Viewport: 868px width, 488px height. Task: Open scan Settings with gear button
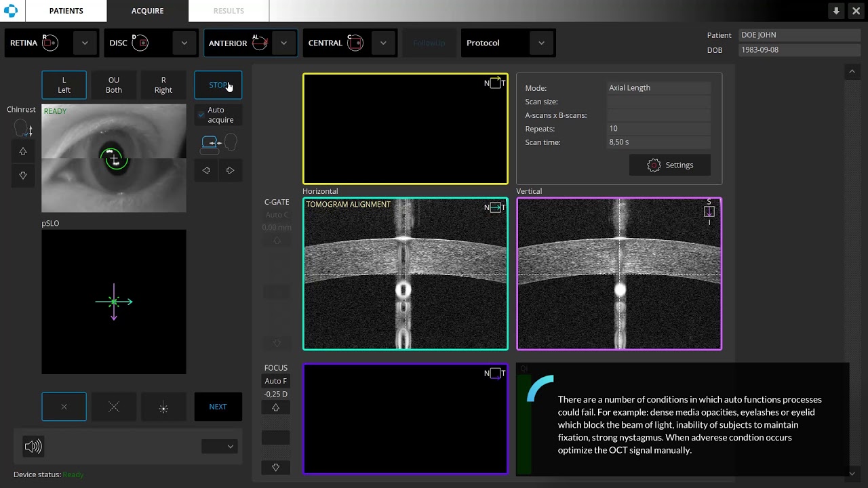click(670, 165)
